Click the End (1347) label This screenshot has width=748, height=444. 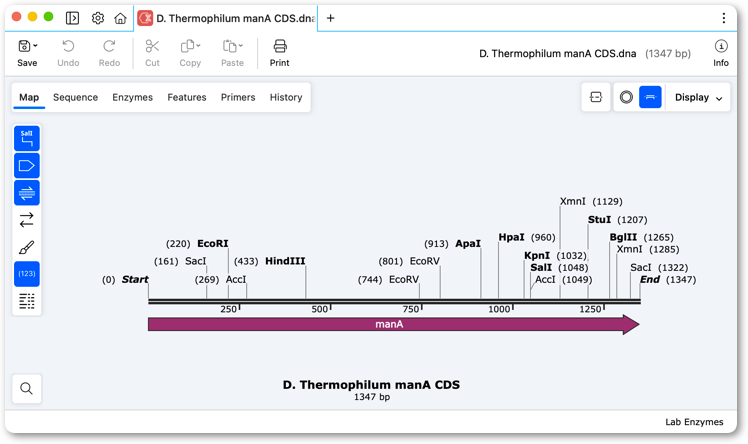click(668, 279)
